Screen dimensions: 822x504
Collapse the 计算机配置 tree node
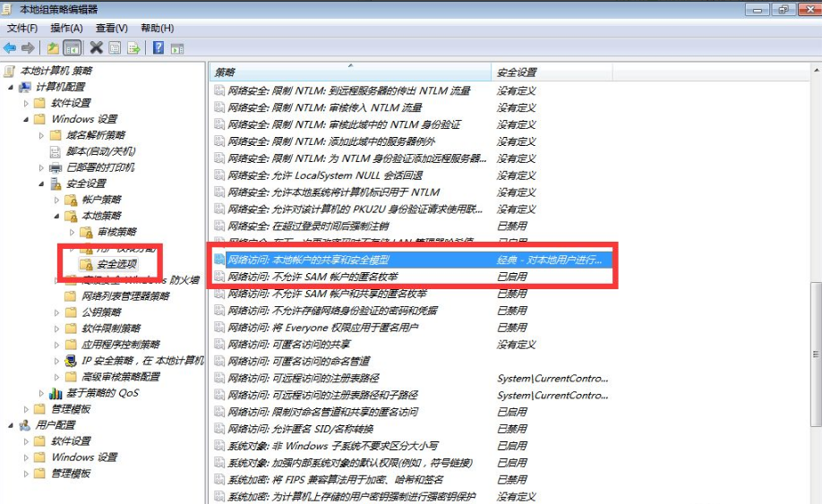coord(11,87)
